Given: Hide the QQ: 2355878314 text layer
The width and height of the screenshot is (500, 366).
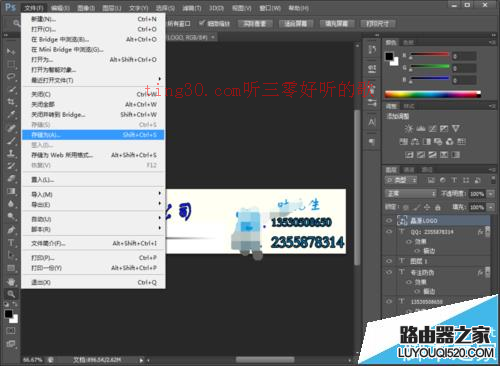Looking at the screenshot, I should [389, 232].
